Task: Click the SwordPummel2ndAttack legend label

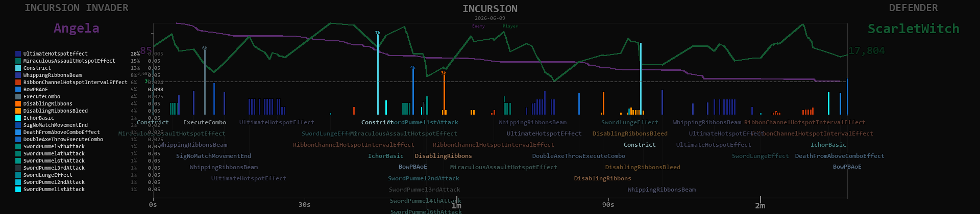Action: pos(54,182)
